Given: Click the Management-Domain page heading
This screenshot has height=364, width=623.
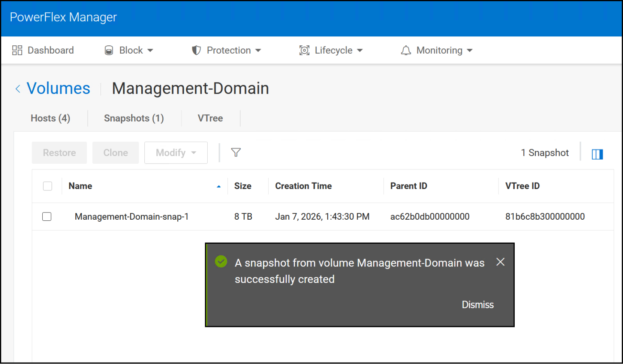Looking at the screenshot, I should point(190,88).
